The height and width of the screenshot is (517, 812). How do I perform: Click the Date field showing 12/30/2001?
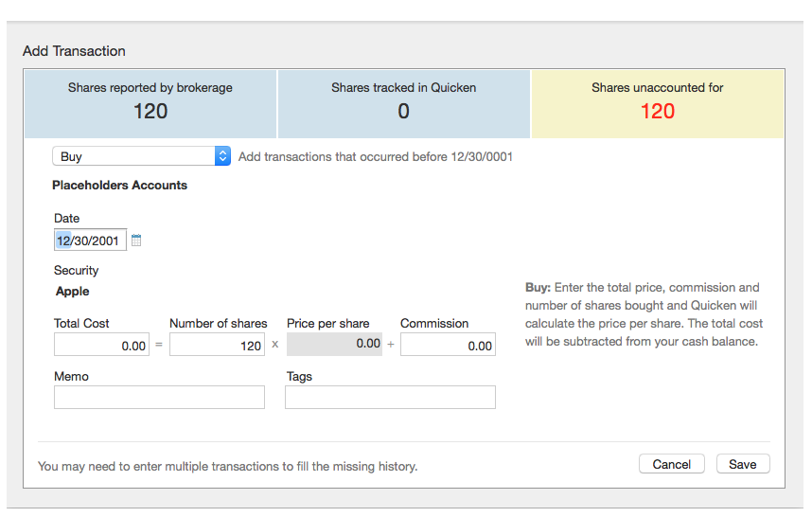(x=90, y=241)
